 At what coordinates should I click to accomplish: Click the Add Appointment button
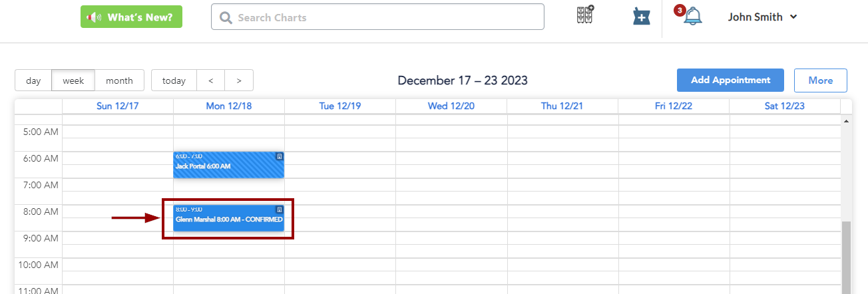click(x=730, y=80)
